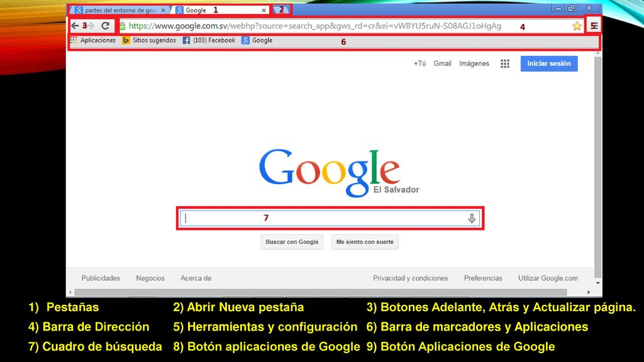Open a new tab with the new-tab button
This screenshot has width=644, height=362.
[282, 9]
